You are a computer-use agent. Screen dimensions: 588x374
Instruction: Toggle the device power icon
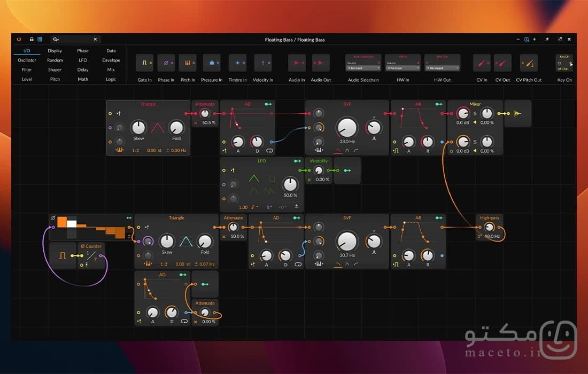(19, 39)
